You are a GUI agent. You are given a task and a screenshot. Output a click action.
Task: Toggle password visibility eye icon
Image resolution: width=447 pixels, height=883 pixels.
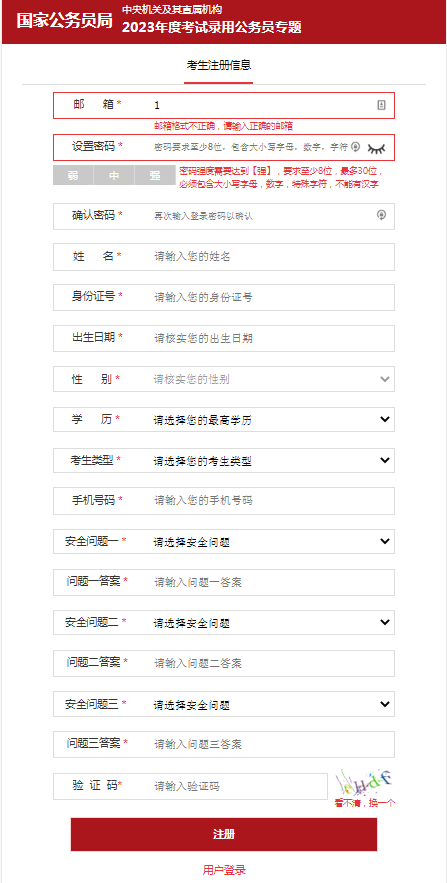point(378,148)
